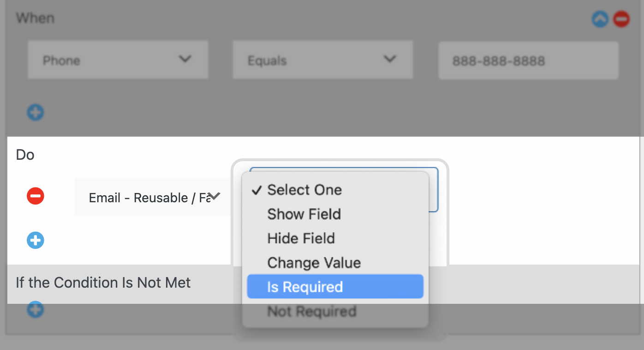Expand the Email - Reusable field dropdown
644x350 pixels.
point(152,197)
